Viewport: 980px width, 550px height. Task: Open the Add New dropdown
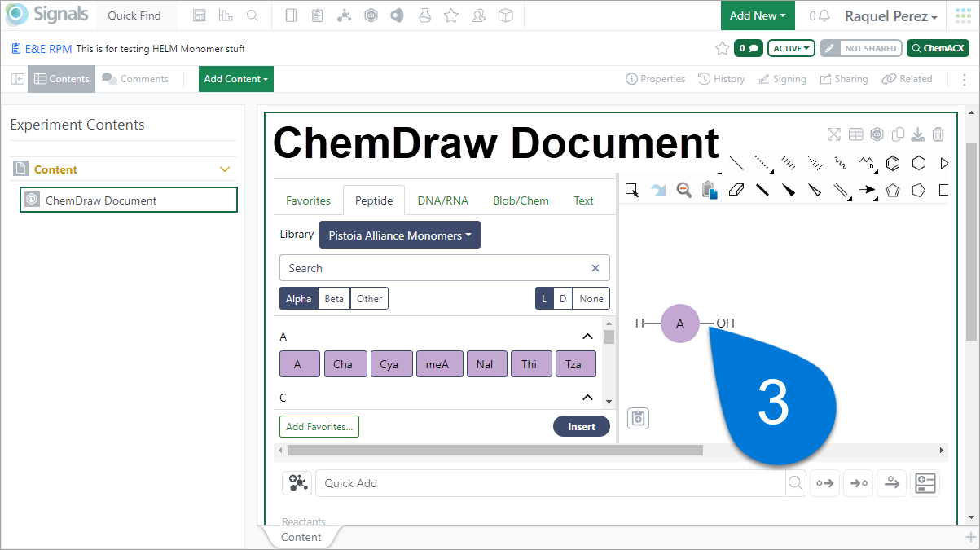(x=758, y=15)
